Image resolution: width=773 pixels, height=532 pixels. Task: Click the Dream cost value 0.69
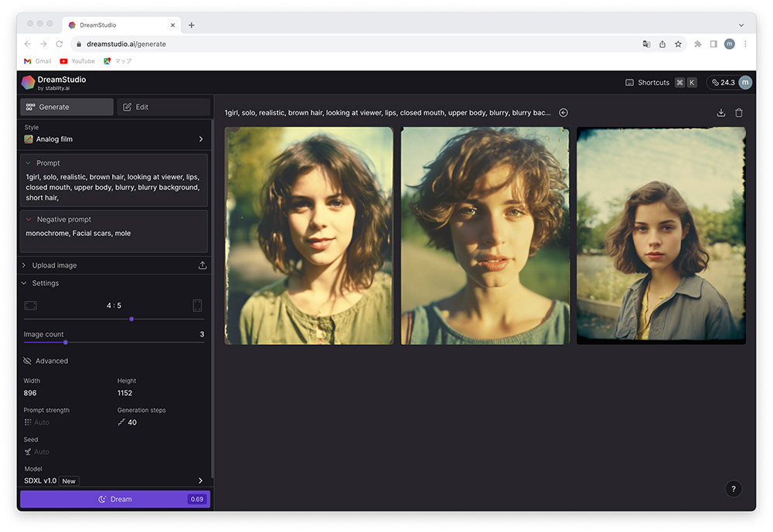tap(196, 499)
